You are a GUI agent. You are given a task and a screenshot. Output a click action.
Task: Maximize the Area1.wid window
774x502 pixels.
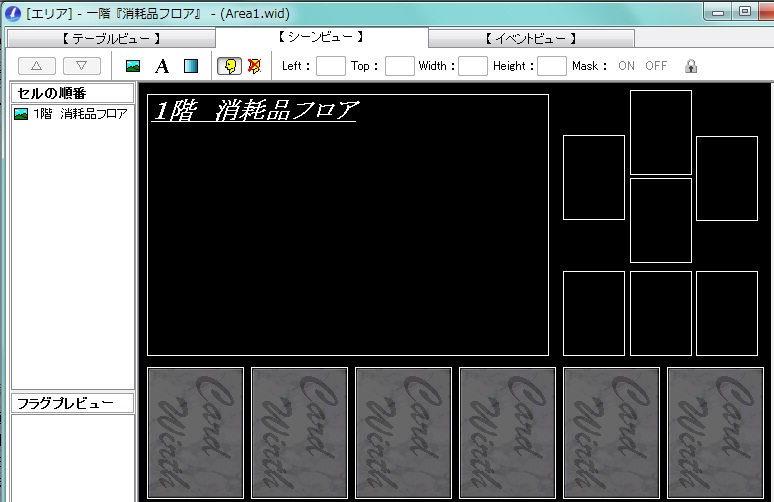pyautogui.click(x=745, y=12)
